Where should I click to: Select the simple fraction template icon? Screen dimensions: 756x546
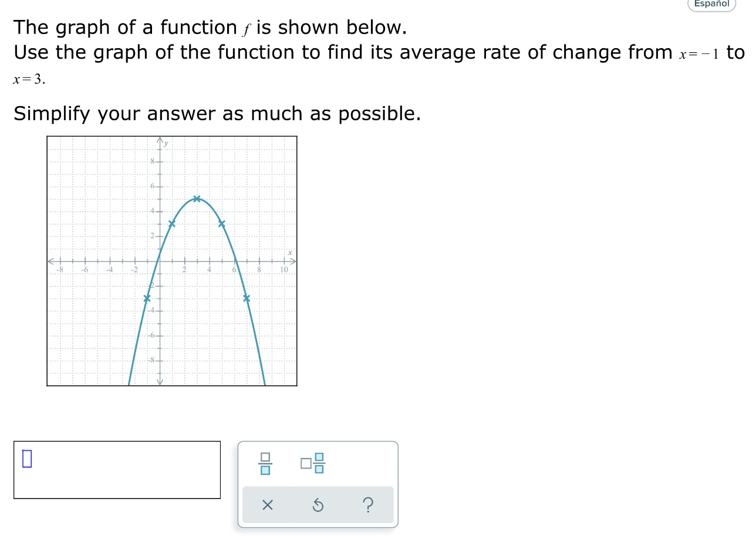click(266, 463)
